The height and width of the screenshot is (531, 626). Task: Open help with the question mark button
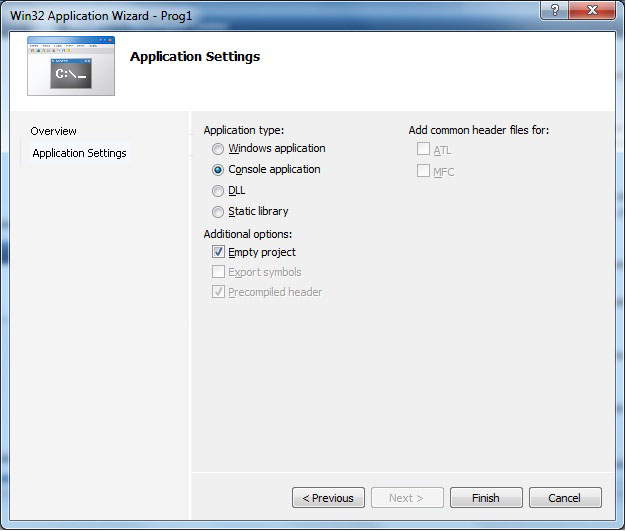554,10
